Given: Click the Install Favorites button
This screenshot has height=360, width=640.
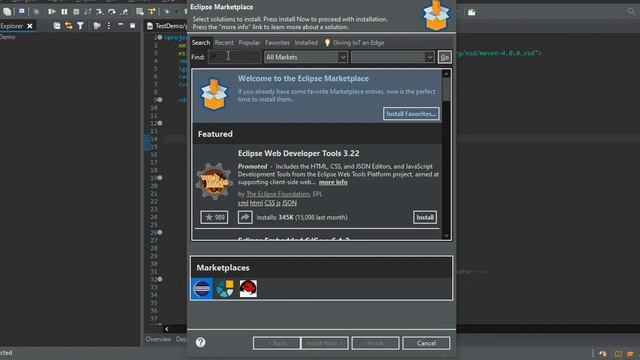Looking at the screenshot, I should point(411,114).
